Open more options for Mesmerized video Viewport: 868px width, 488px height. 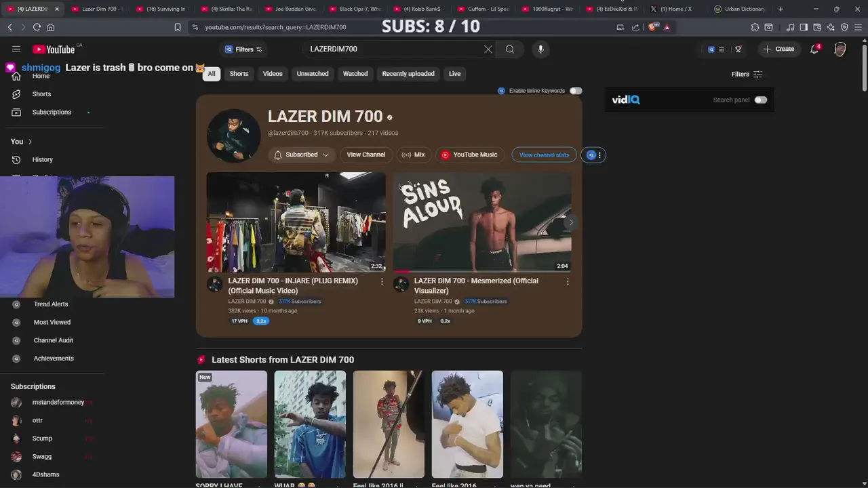(568, 281)
